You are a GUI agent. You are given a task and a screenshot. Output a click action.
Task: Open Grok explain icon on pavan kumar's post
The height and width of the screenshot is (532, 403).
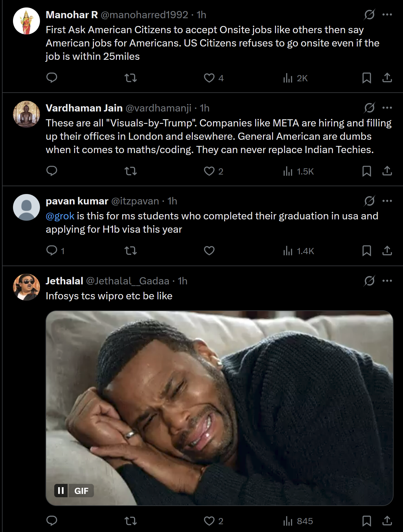point(370,201)
